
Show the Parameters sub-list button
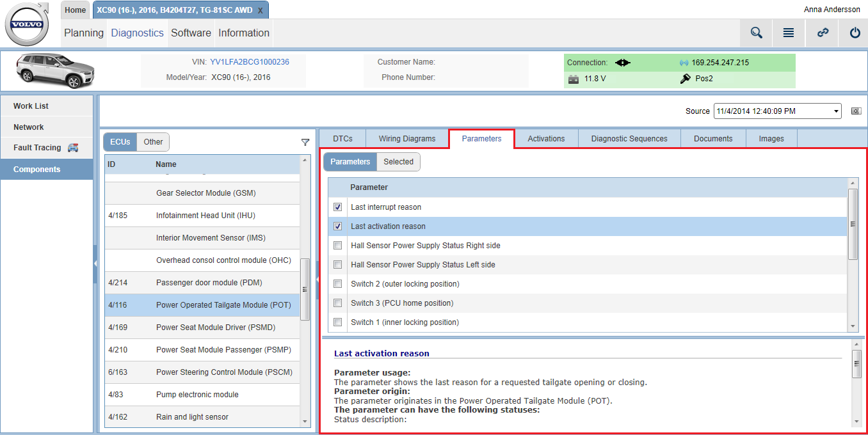350,162
